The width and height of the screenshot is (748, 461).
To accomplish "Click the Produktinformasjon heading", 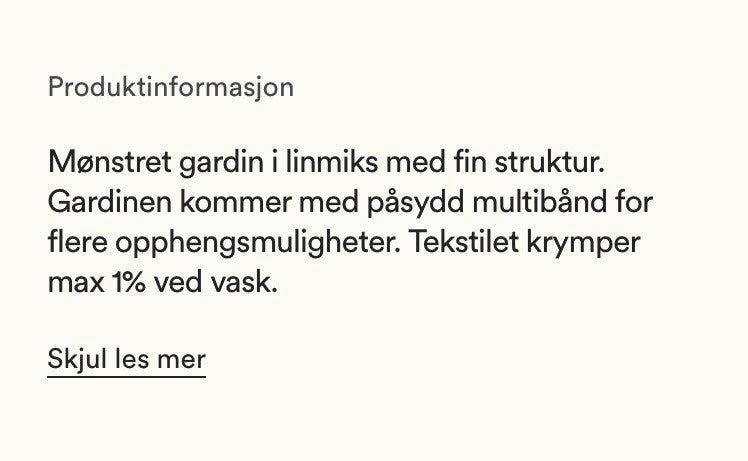I will pyautogui.click(x=171, y=88).
